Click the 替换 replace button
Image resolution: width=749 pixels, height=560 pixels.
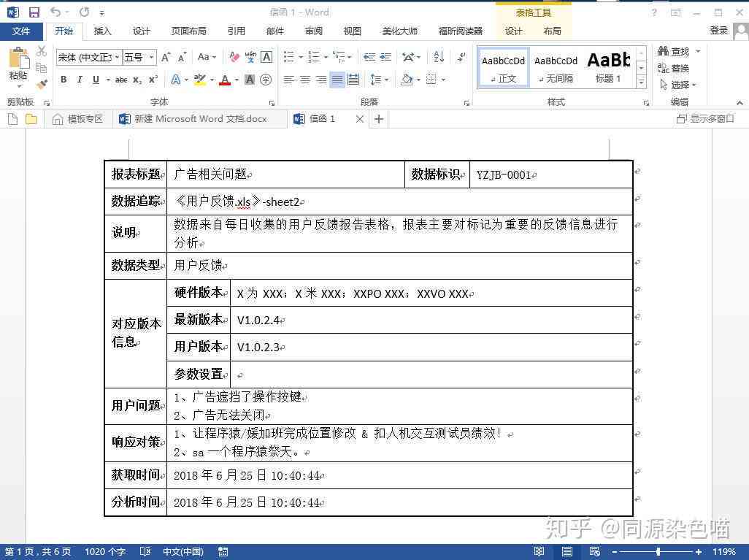tap(674, 69)
